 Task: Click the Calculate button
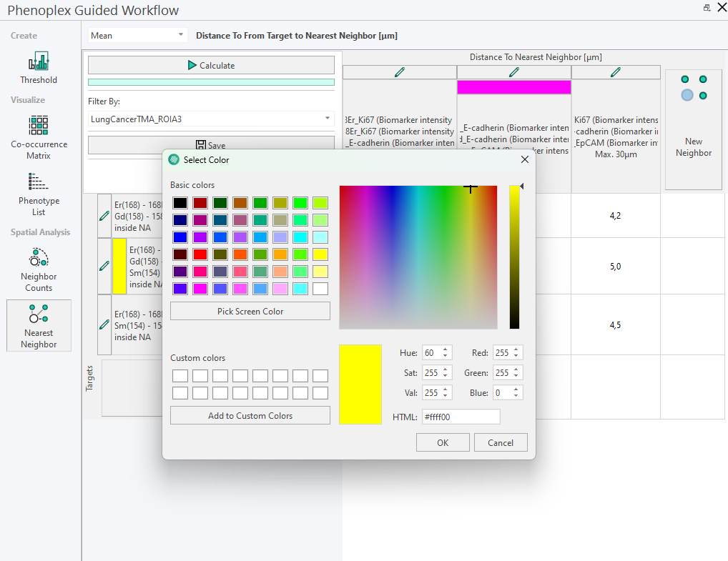point(211,65)
